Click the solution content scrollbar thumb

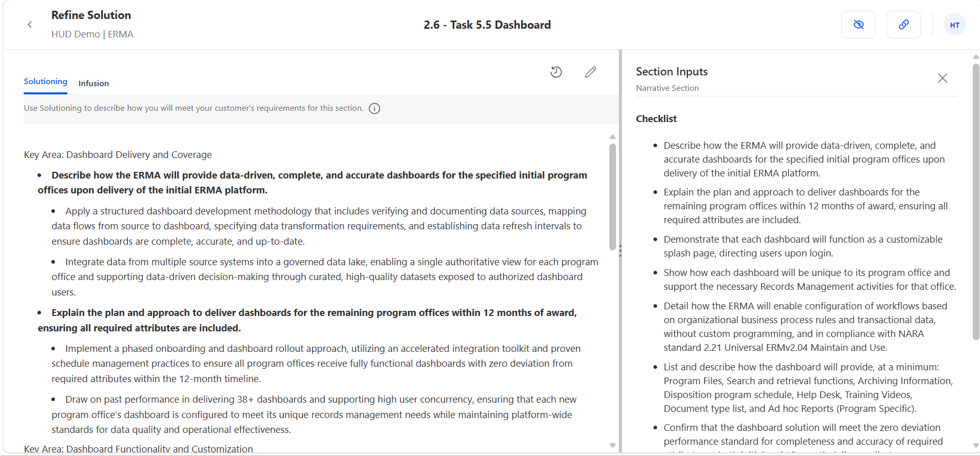[612, 197]
